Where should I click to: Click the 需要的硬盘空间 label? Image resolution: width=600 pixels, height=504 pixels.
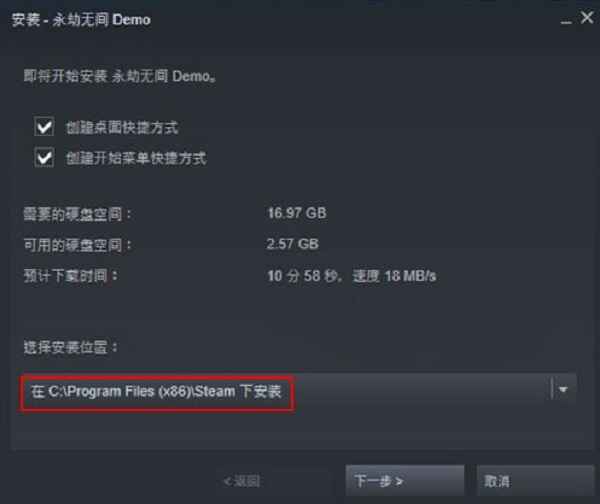click(77, 214)
